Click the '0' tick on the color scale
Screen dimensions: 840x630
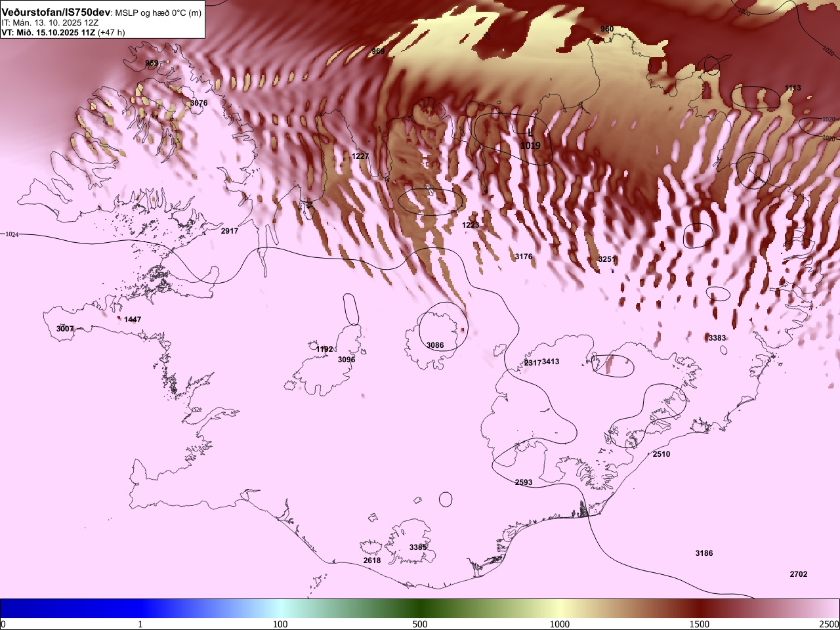(x=3, y=624)
